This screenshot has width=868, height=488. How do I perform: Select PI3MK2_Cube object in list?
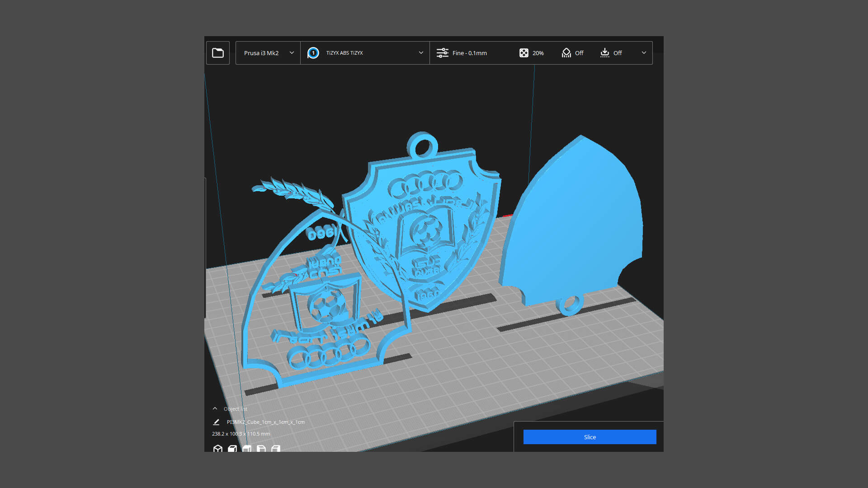tap(265, 422)
